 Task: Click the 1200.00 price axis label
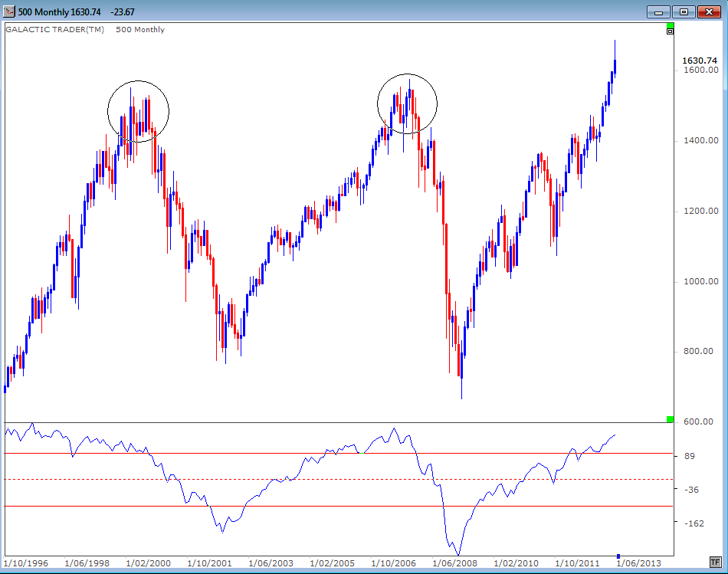pyautogui.click(x=700, y=211)
